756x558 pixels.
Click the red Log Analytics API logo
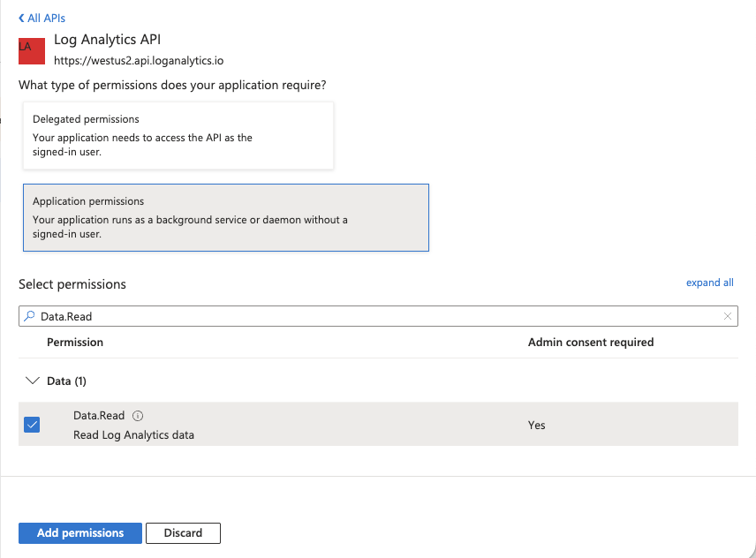32,50
